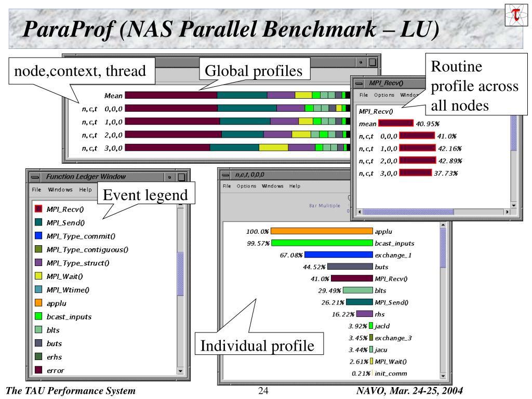Open window menu button of MPI_Recv() window

tap(358, 83)
